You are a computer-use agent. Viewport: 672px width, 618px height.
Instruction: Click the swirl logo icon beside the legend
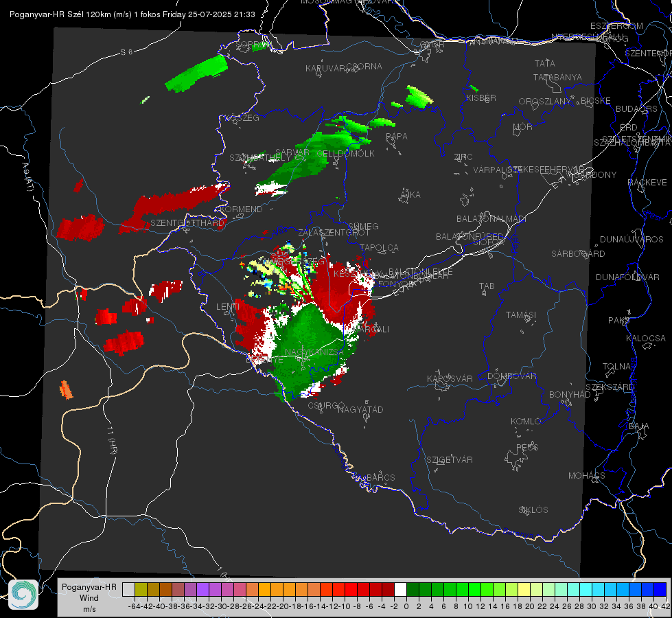(23, 595)
